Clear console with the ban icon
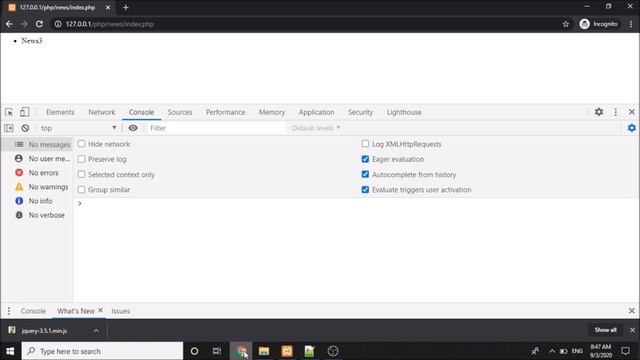This screenshot has height=360, width=640. click(25, 128)
